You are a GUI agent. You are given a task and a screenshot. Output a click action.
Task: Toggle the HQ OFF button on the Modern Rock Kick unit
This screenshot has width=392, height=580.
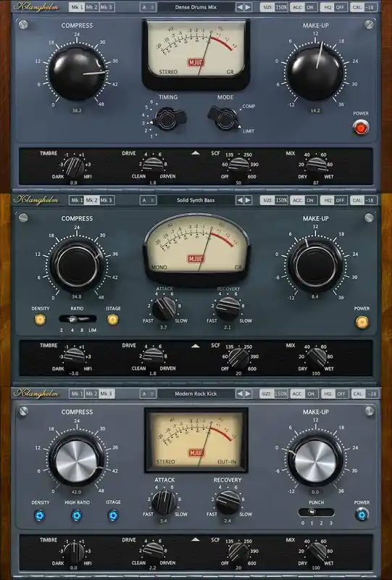[334, 394]
